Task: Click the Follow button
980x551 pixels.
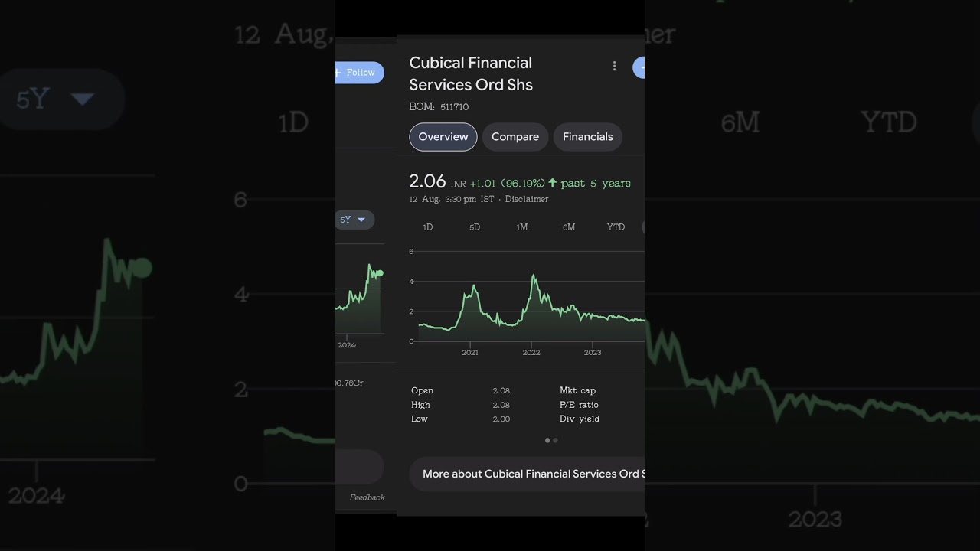Action: 360,73
